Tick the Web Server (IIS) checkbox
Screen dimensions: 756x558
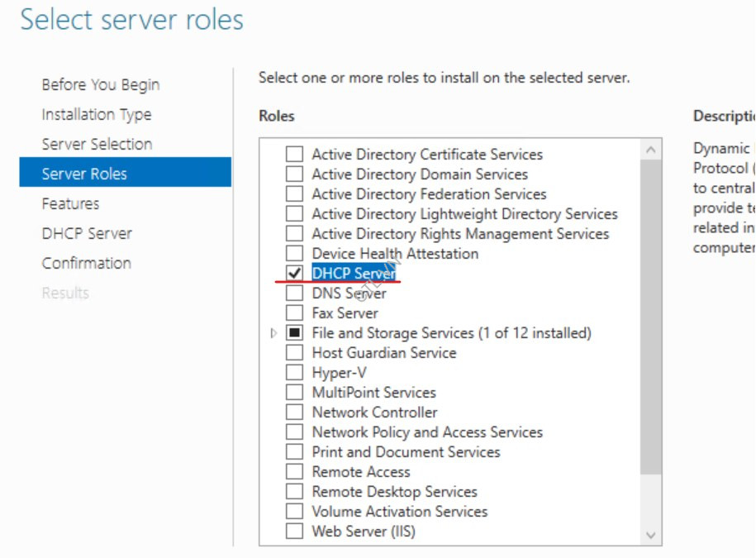tap(294, 532)
